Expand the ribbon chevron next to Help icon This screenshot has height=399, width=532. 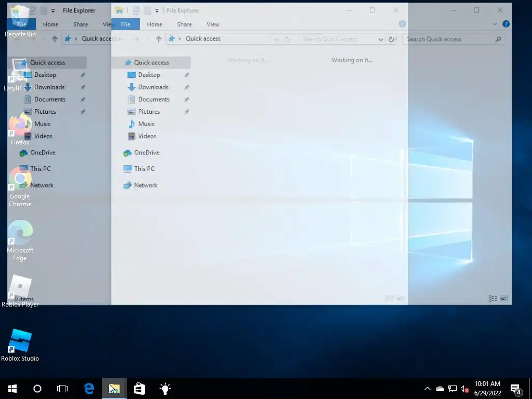[495, 24]
